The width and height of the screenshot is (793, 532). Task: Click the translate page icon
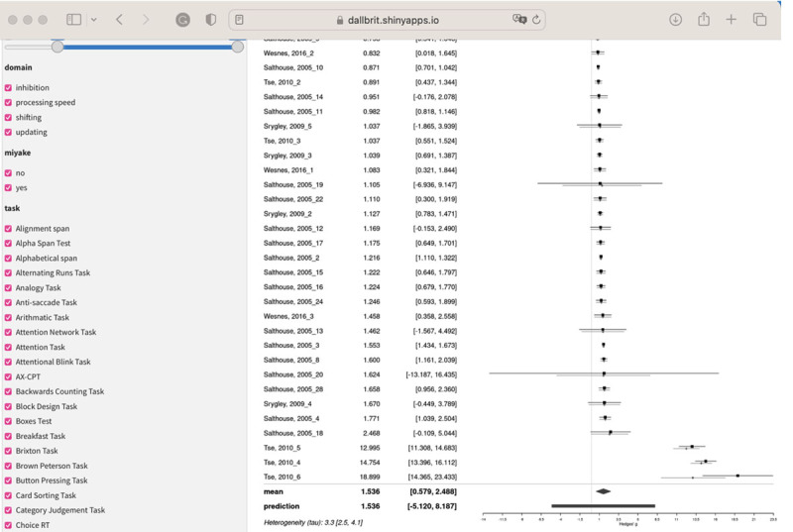(x=518, y=19)
